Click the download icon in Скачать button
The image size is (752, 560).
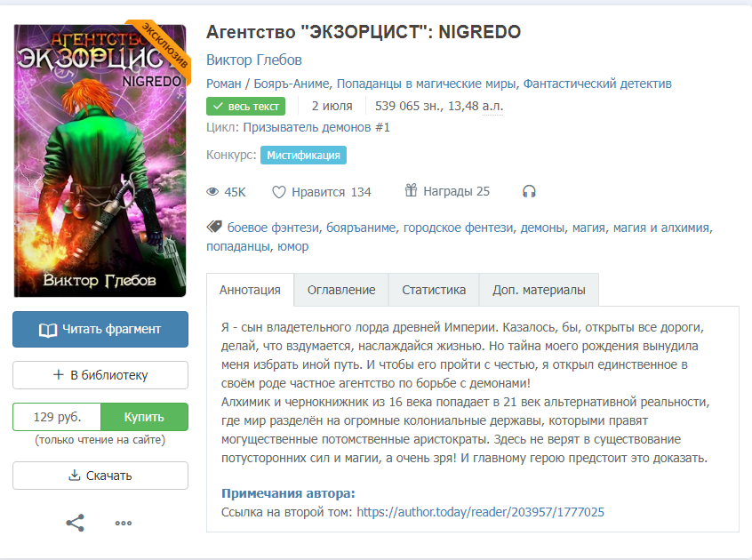75,476
